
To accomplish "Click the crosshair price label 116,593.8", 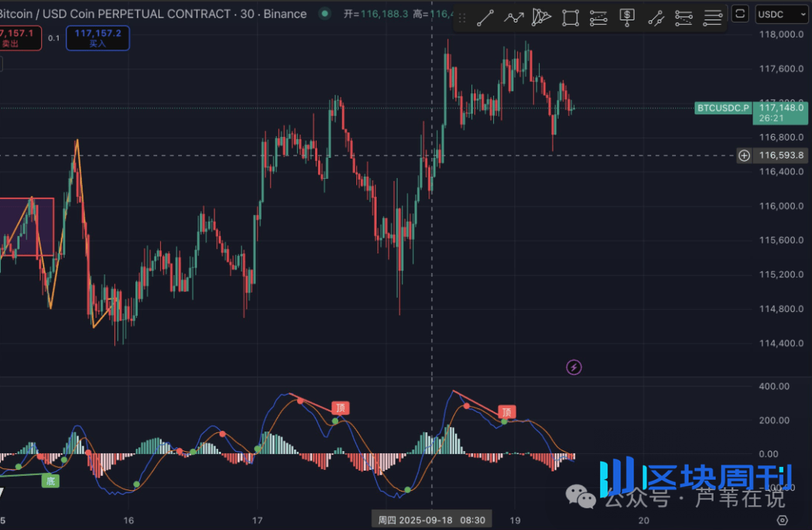I will pyautogui.click(x=781, y=156).
